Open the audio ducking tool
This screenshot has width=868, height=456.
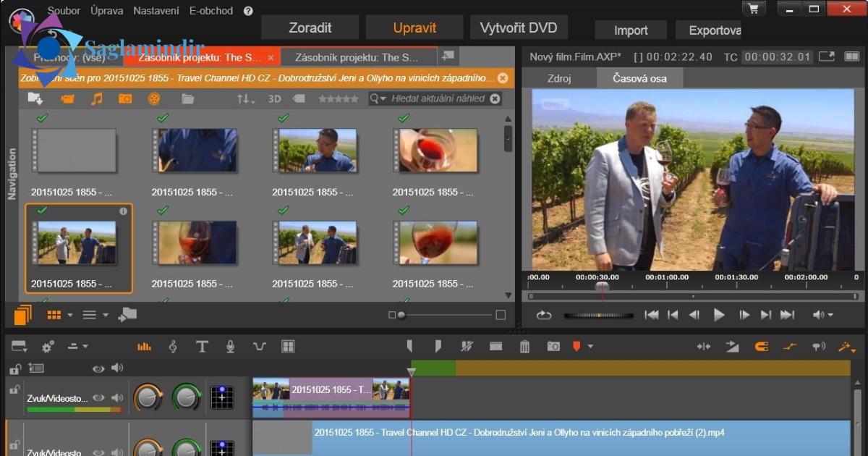click(x=259, y=347)
